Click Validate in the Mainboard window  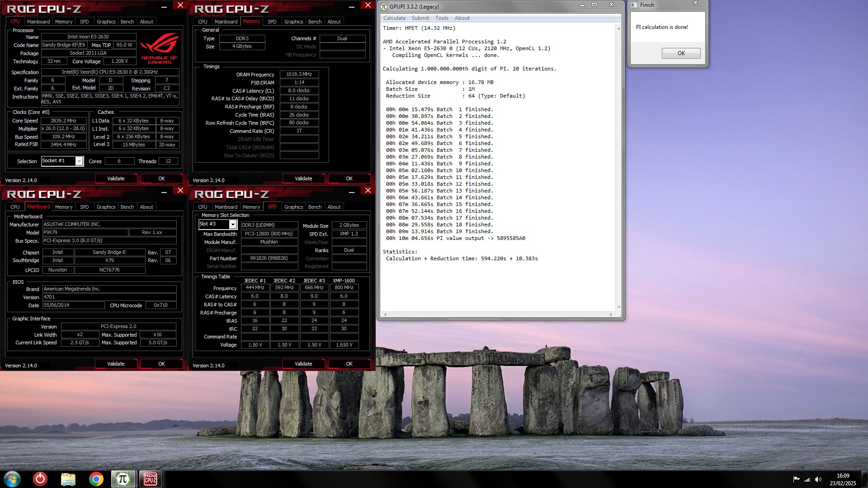pyautogui.click(x=116, y=364)
